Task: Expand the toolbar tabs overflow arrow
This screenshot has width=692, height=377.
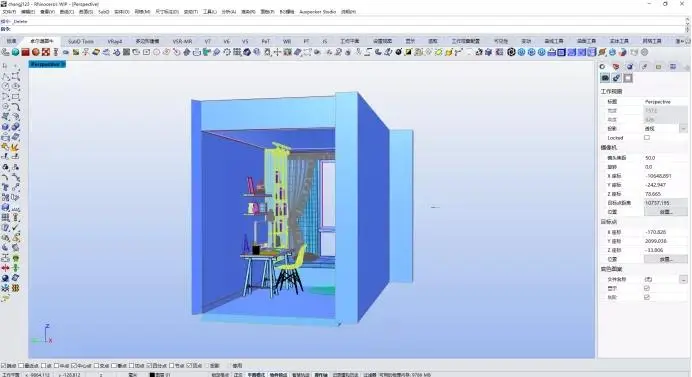Action: (x=682, y=41)
